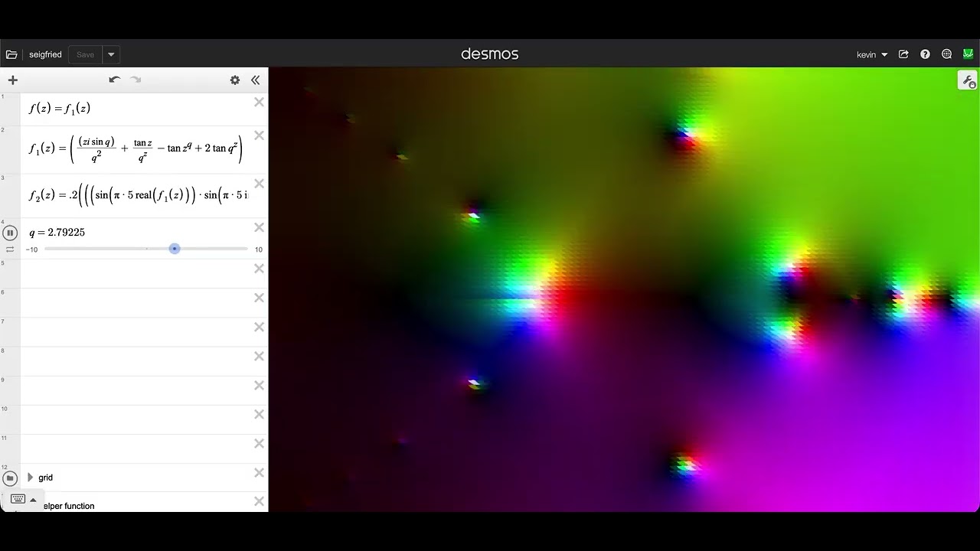The height and width of the screenshot is (551, 980).
Task: Edit the q = 2.79225 value
Action: tap(57, 233)
